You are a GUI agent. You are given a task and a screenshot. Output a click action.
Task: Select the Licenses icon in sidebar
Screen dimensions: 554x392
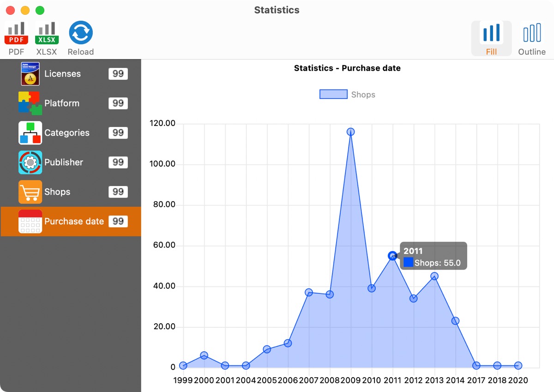[x=30, y=74]
